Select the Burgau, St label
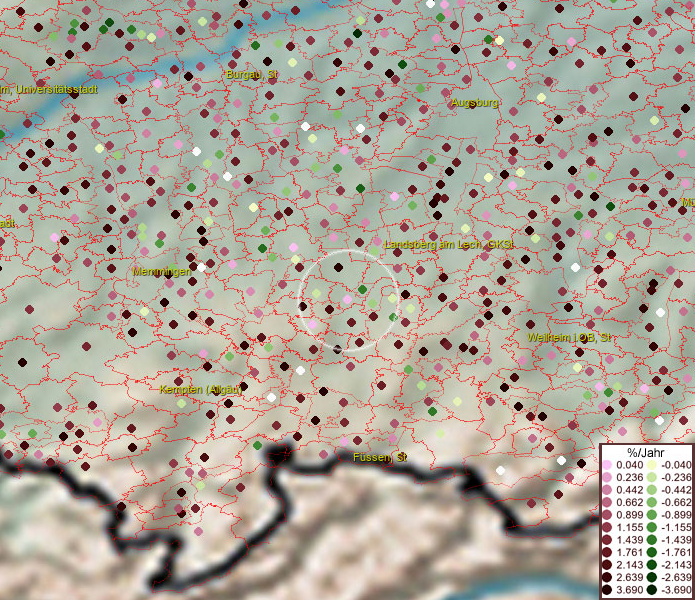The height and width of the screenshot is (600, 695). [251, 74]
